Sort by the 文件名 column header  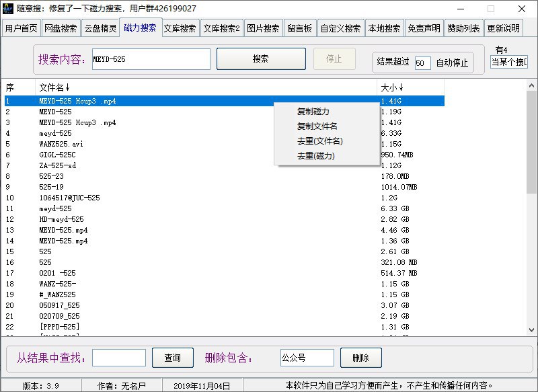[x=206, y=87]
